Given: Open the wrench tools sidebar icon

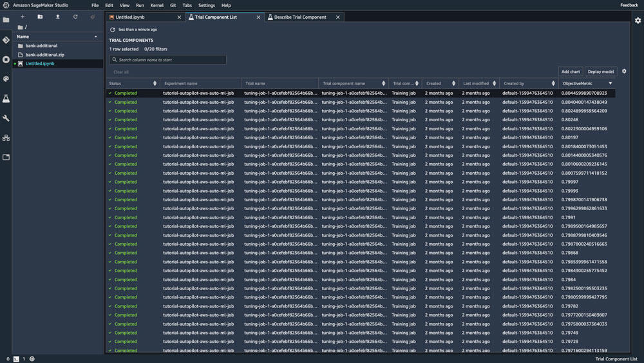Looking at the screenshot, I should click(6, 118).
